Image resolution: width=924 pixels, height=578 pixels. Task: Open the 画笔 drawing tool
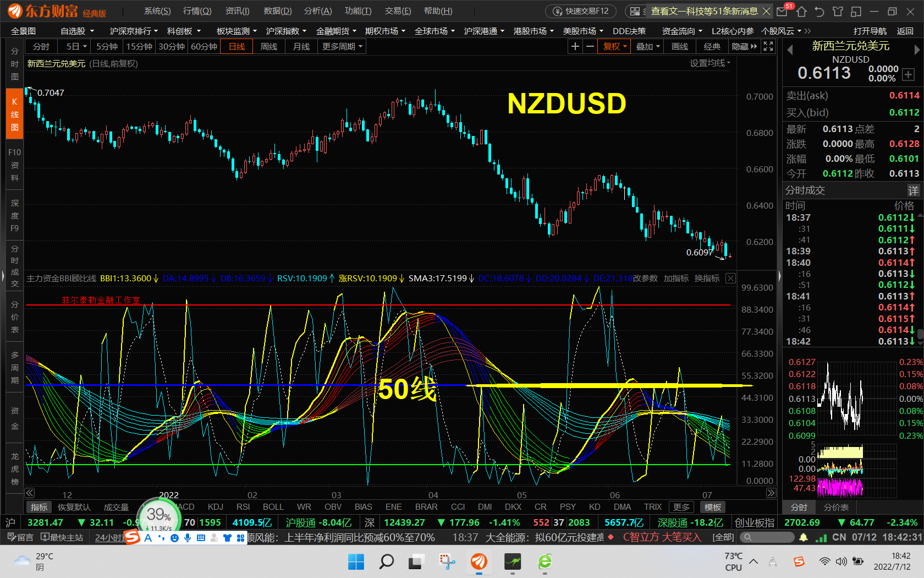679,46
